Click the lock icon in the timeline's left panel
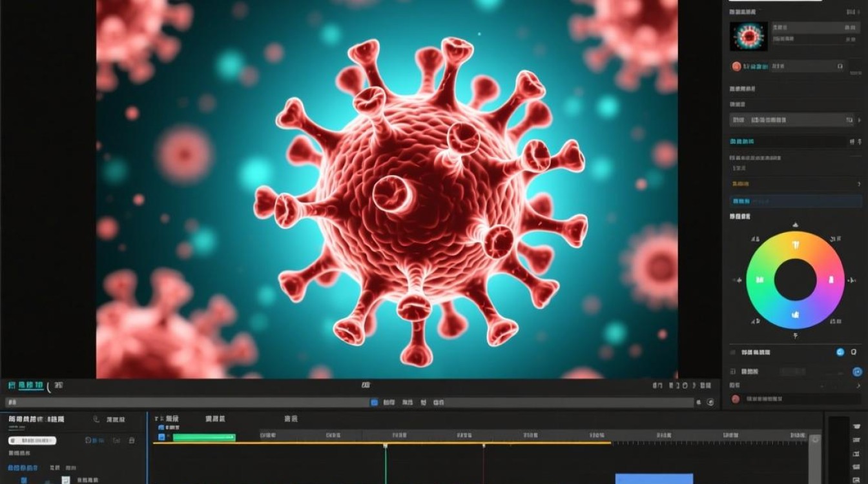 pyautogui.click(x=132, y=441)
